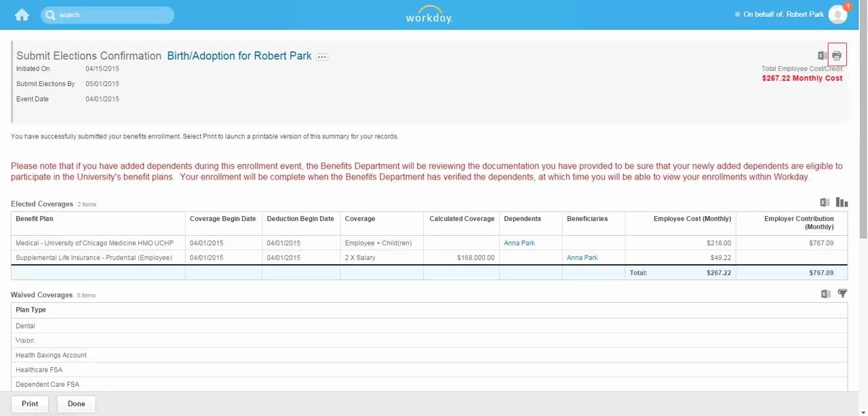
Task: Export Waived Coverages table to Excel
Action: pos(825,294)
